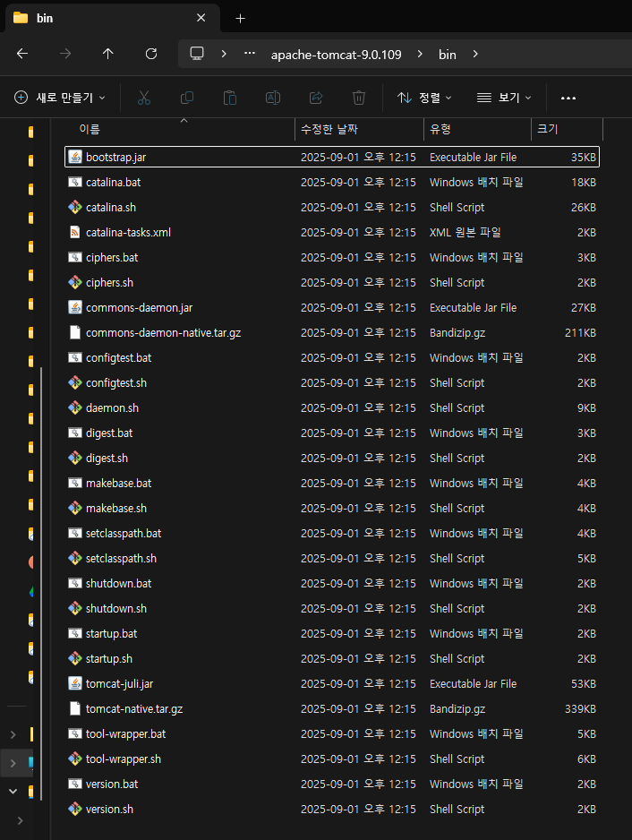Sort by the 크기 column header
Image resolution: width=632 pixels, height=840 pixels.
(x=568, y=129)
